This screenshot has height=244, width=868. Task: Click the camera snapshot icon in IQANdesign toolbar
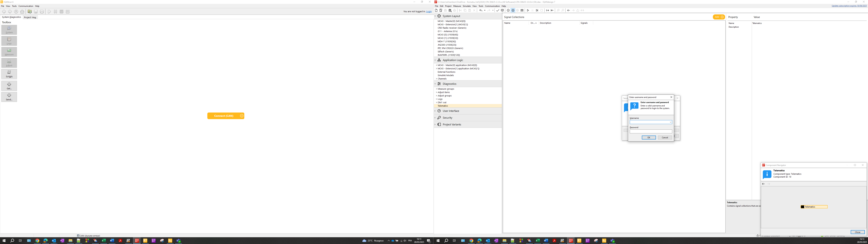pyautogui.click(x=522, y=11)
